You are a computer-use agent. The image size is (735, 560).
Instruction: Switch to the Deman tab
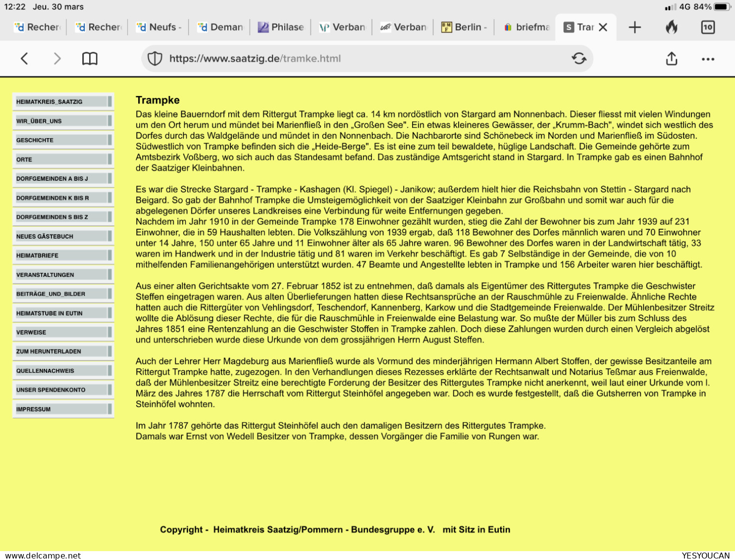point(220,27)
